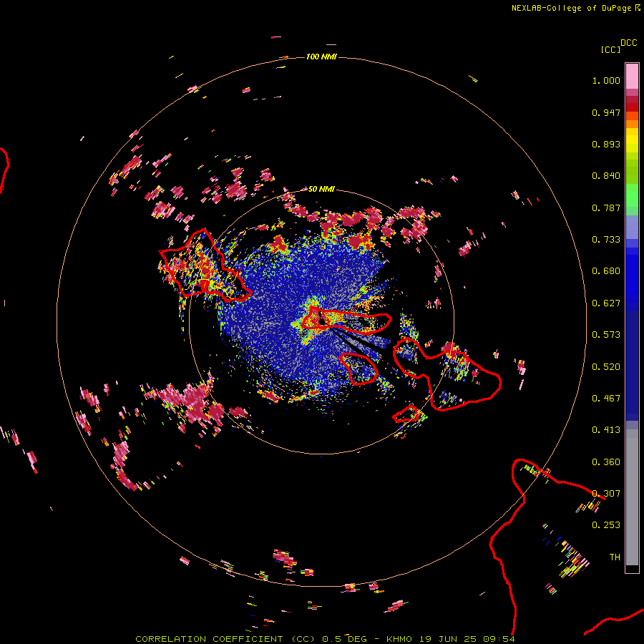
Task: Select the 0.253 scale value
Action: tap(606, 525)
